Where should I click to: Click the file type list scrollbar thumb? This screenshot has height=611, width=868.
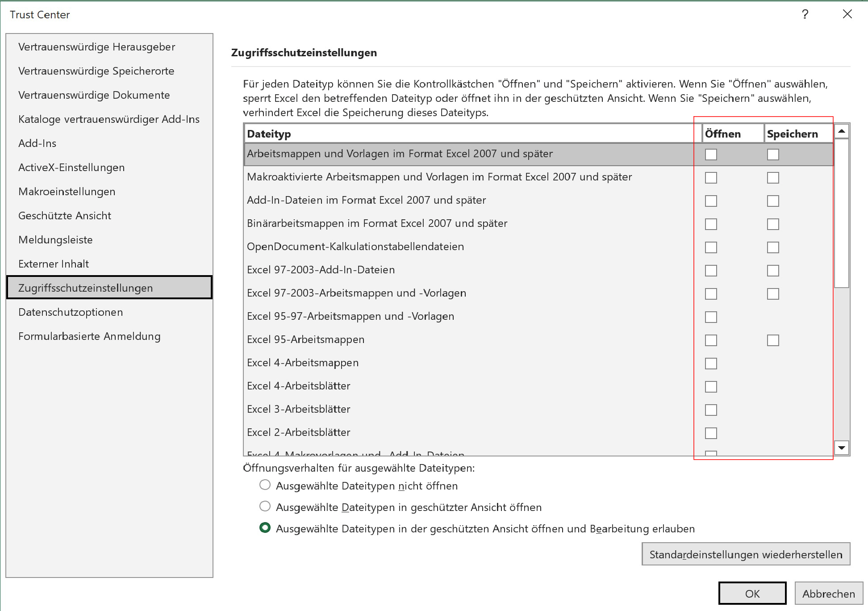point(842,213)
